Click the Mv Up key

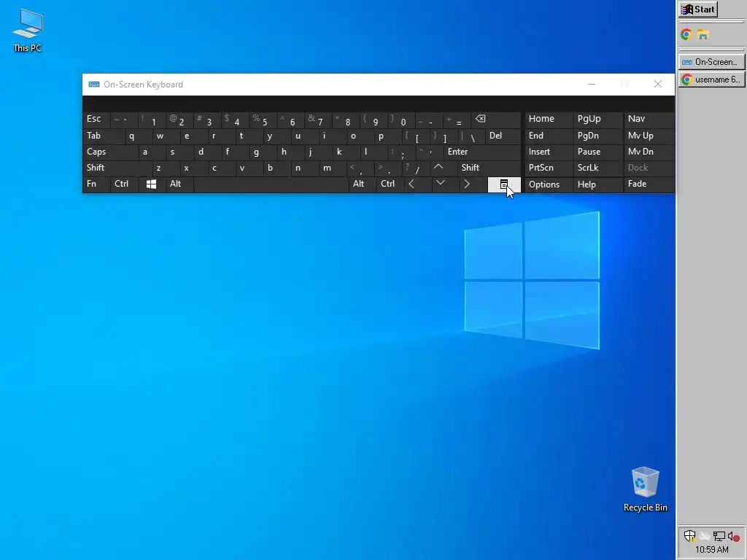pos(649,136)
